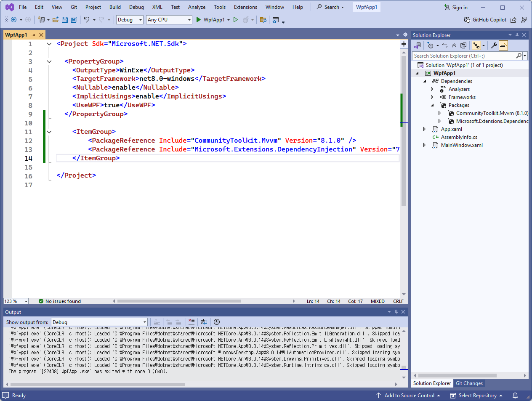
Task: Collapse the WpfApp1 project node in tree
Action: (x=417, y=73)
